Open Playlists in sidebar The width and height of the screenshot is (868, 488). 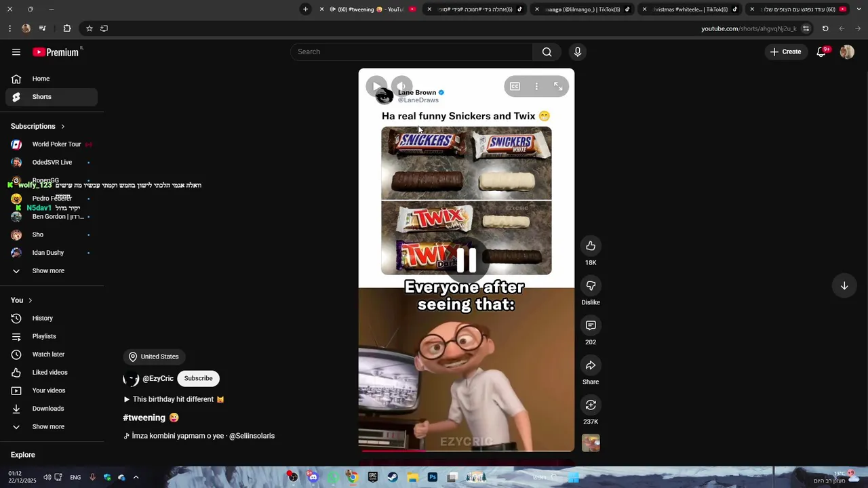tap(52, 336)
